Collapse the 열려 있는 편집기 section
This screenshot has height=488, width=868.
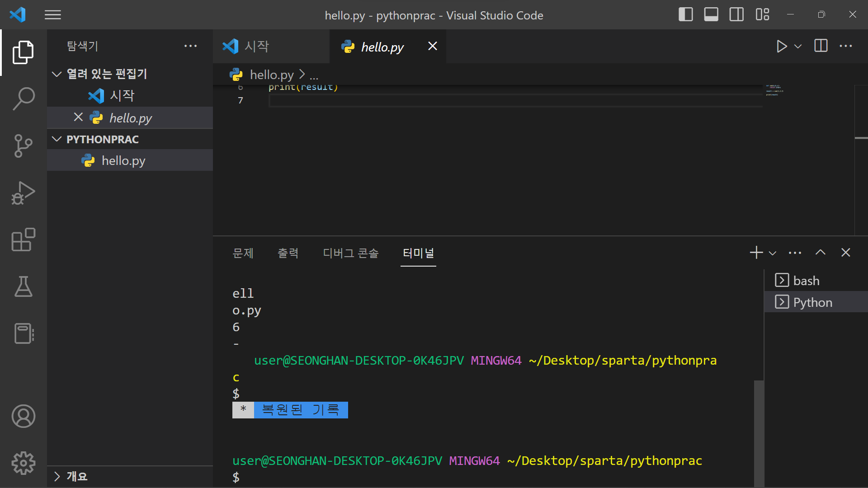tap(130, 74)
